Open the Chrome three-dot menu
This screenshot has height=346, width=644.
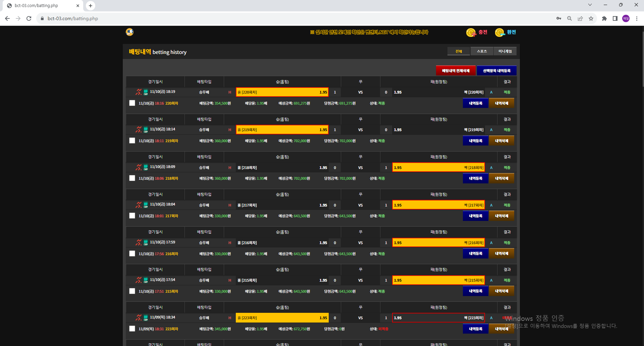coord(637,18)
